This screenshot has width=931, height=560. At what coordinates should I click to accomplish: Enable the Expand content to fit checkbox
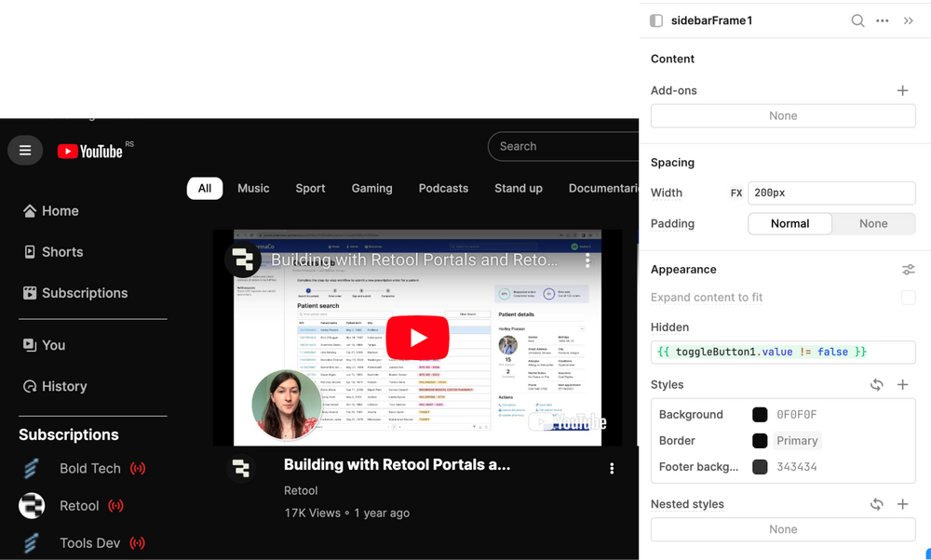(x=908, y=297)
